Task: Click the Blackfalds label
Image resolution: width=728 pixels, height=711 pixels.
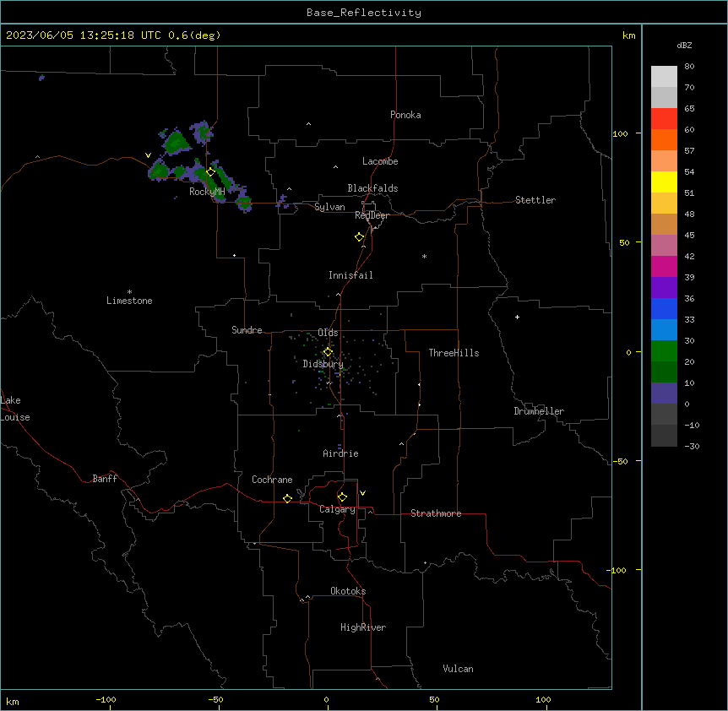Action: 372,188
